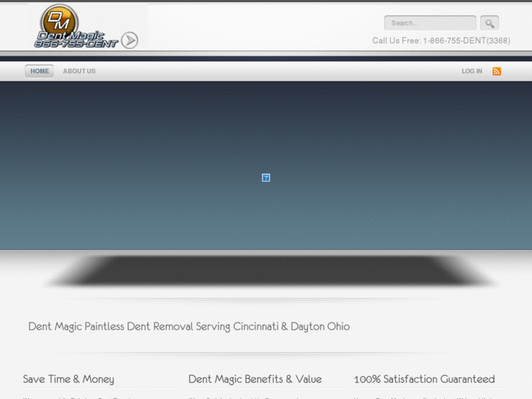
Task: Click the Call Us Free phone number text
Action: 441,41
